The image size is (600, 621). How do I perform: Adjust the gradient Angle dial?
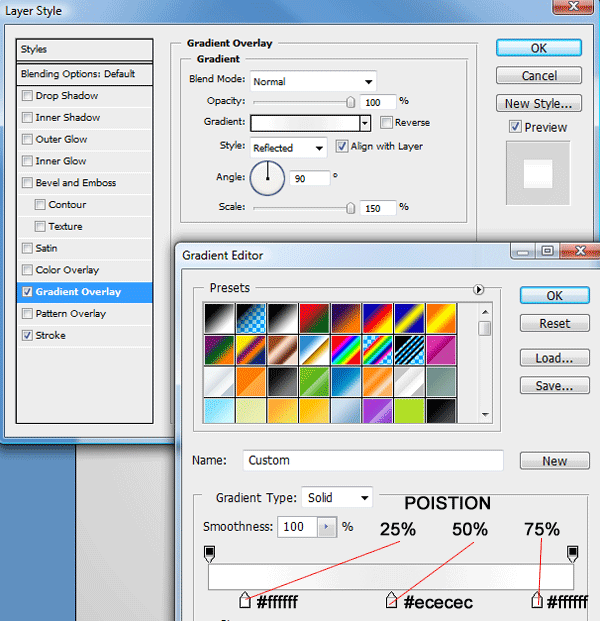click(x=267, y=178)
